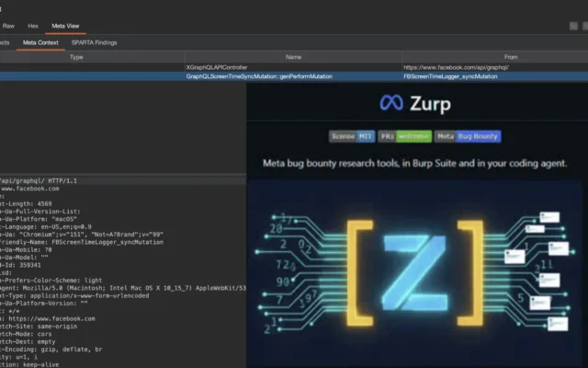
Task: Click the Meta bug bounty research tools tagline
Action: [x=414, y=164]
